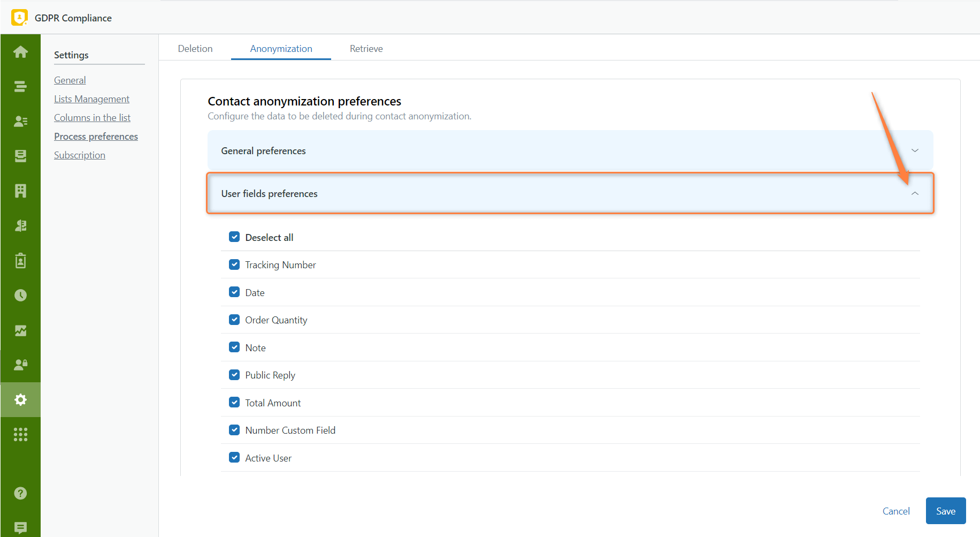The image size is (980, 537).
Task: Click the Help question mark icon
Action: [x=20, y=493]
